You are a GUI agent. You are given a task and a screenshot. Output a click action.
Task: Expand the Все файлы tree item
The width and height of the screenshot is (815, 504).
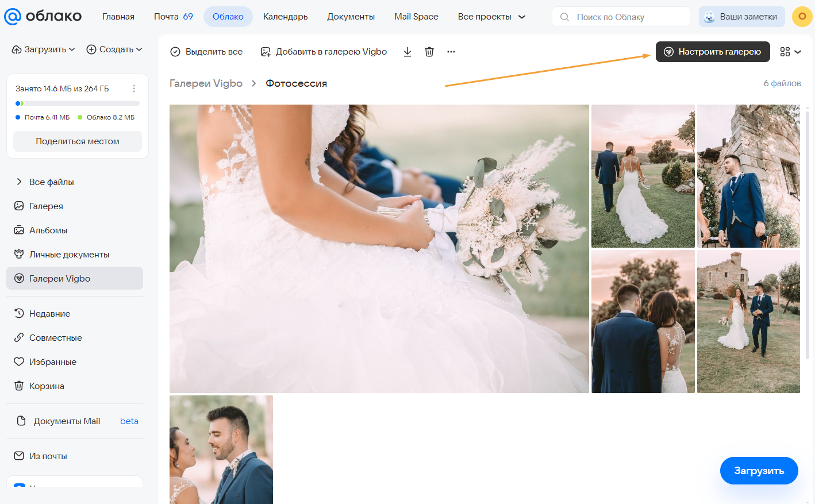pyautogui.click(x=19, y=182)
